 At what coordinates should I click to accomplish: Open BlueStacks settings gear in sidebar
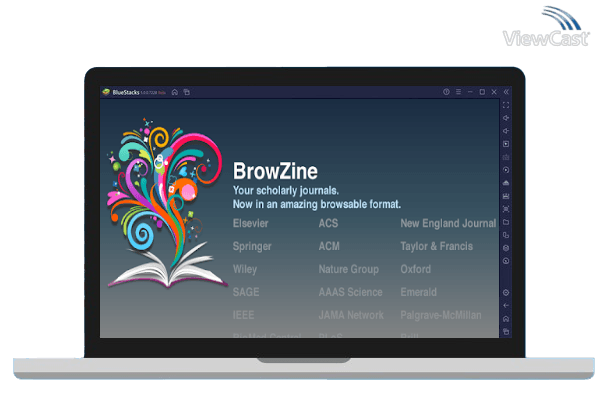[x=506, y=293]
